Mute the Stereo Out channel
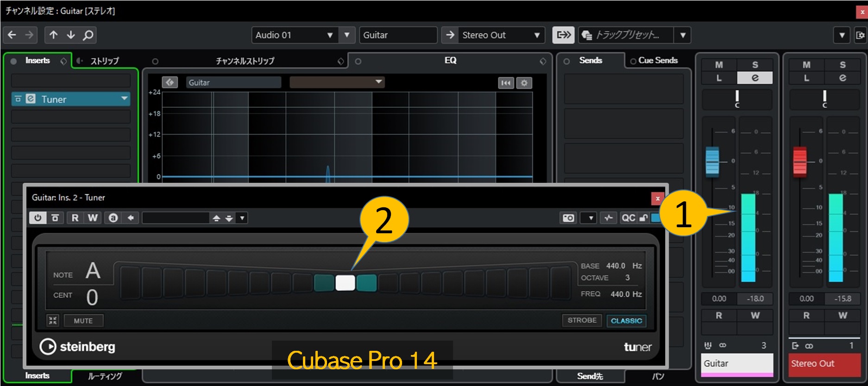The image size is (868, 386). [806, 65]
